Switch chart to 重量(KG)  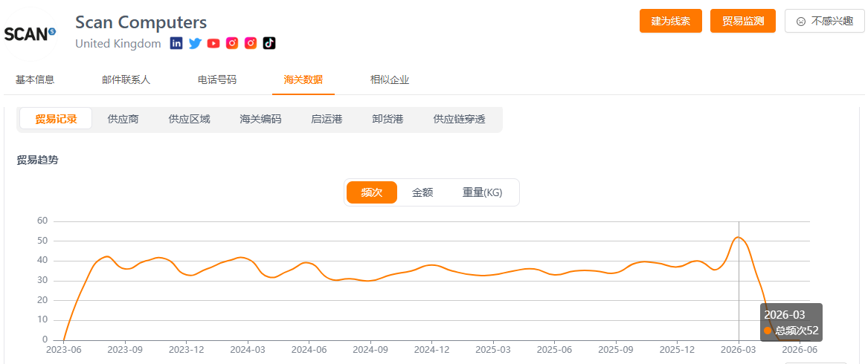[483, 192]
